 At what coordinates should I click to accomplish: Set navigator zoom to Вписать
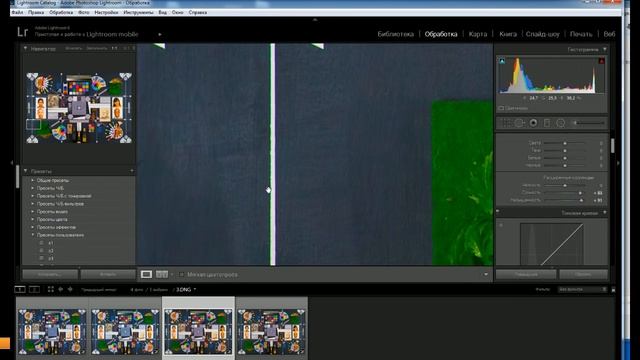(x=73, y=48)
